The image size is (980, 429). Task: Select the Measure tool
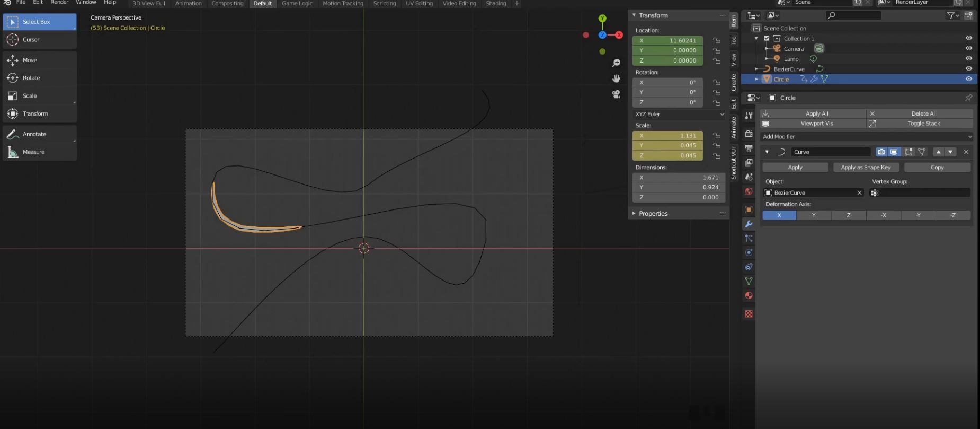pos(33,152)
